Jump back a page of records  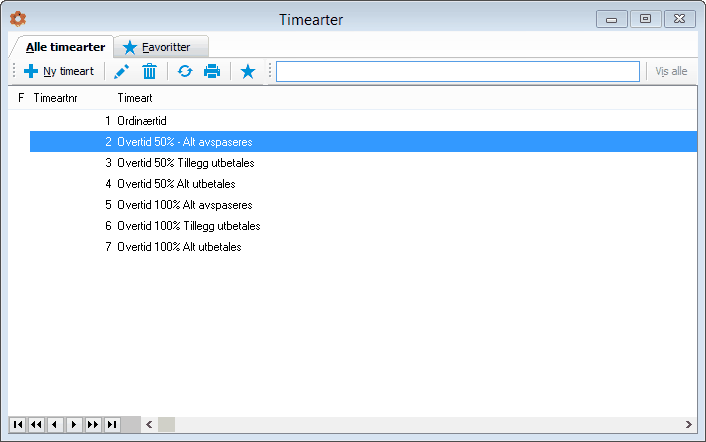(x=36, y=424)
